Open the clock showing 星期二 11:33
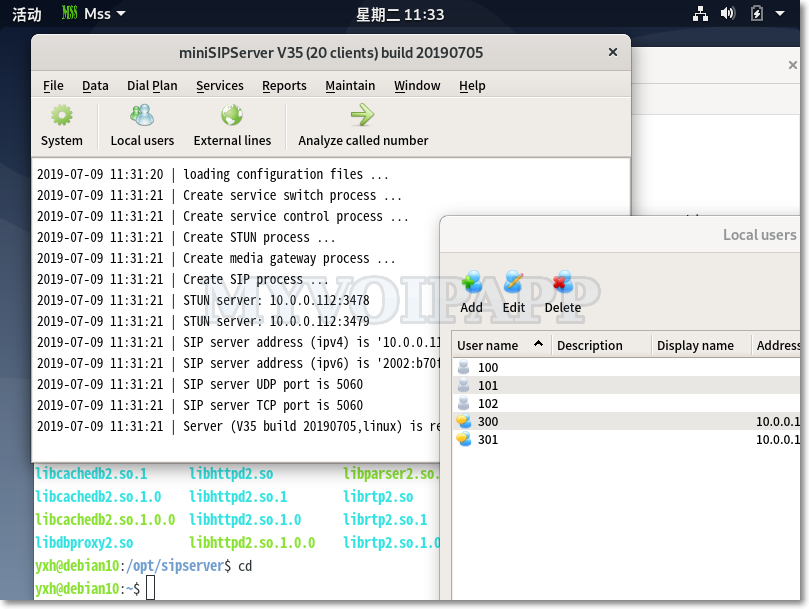Viewport: 809px width, 609px height. tap(400, 14)
